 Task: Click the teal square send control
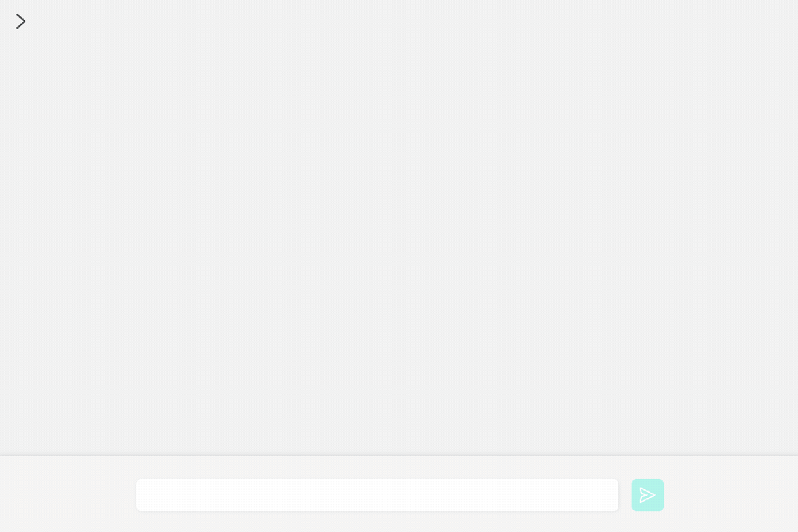pyautogui.click(x=647, y=495)
